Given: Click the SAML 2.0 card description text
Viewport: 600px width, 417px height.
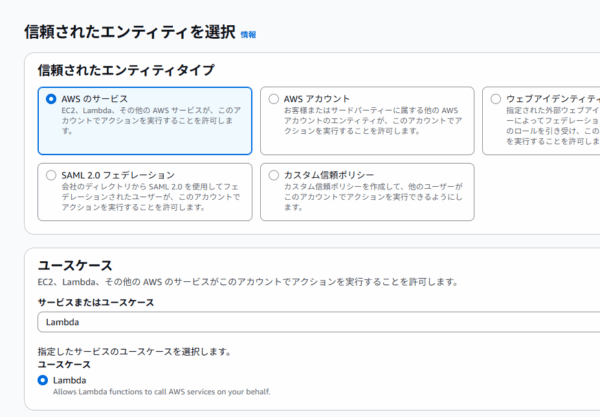Looking at the screenshot, I should click(151, 197).
